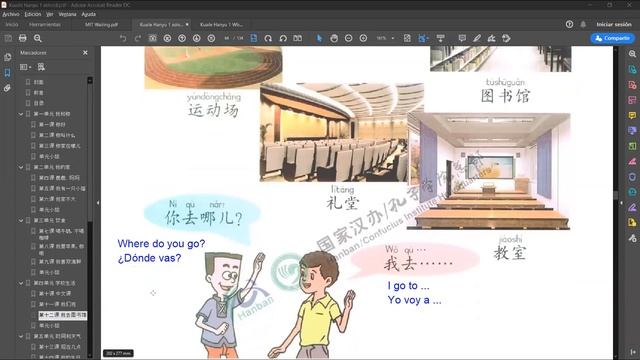Select the highlight pen tool
Viewport: 640px width, 360px height.
click(477, 38)
